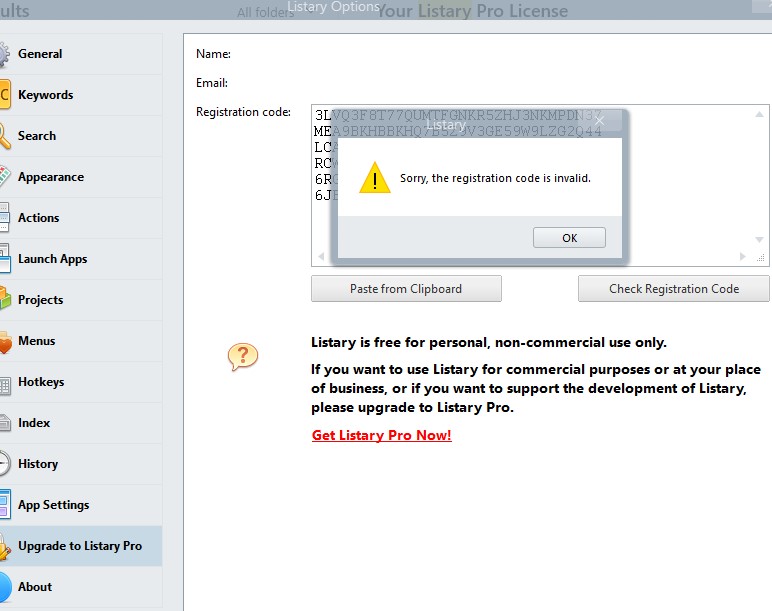Click the 'Name:' label
Image resolution: width=772 pixels, height=611 pixels.
(x=213, y=54)
